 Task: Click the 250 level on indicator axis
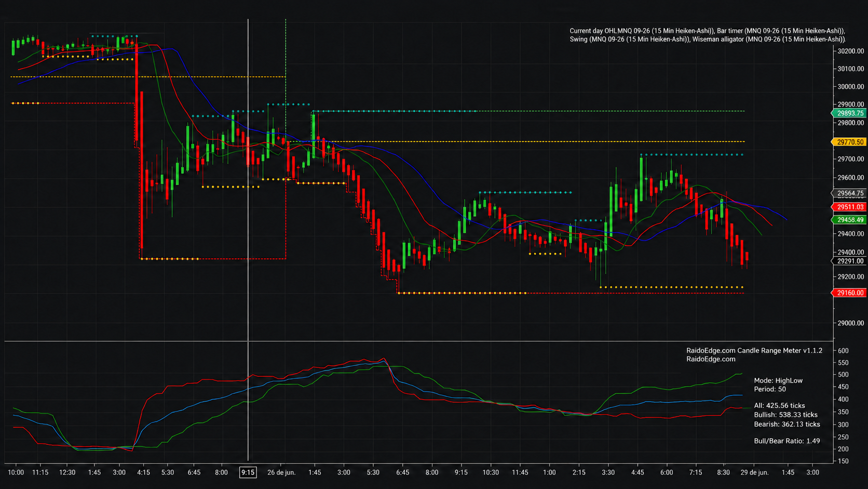click(843, 437)
